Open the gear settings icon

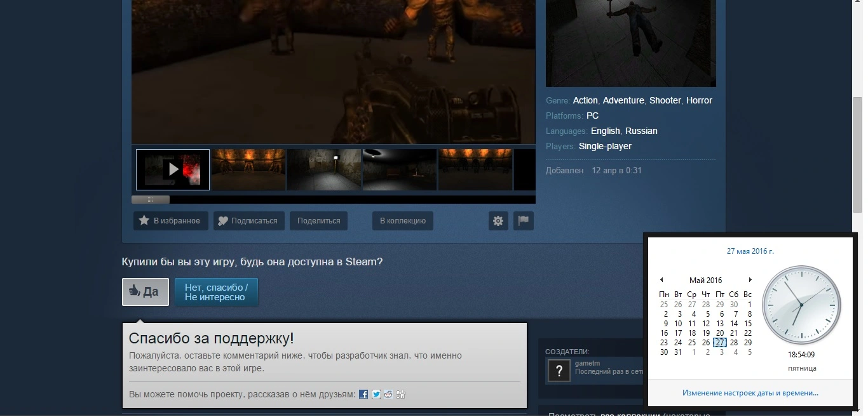coord(498,221)
